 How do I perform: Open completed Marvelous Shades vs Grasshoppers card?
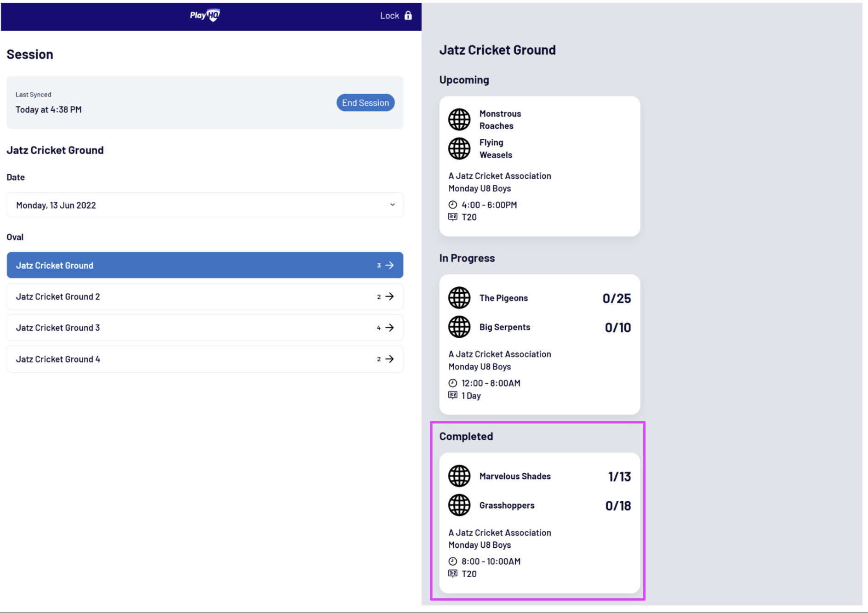540,523
